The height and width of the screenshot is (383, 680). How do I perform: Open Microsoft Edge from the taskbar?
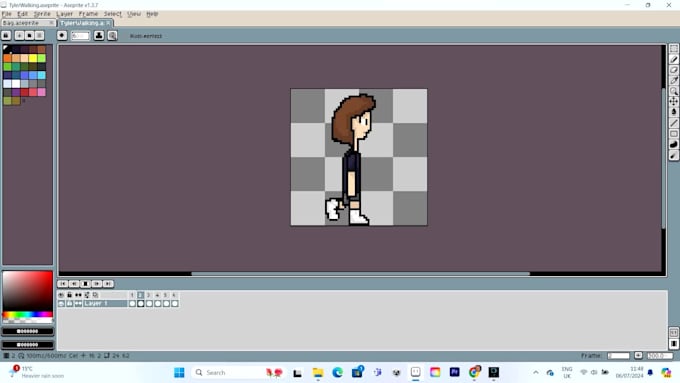tap(337, 373)
